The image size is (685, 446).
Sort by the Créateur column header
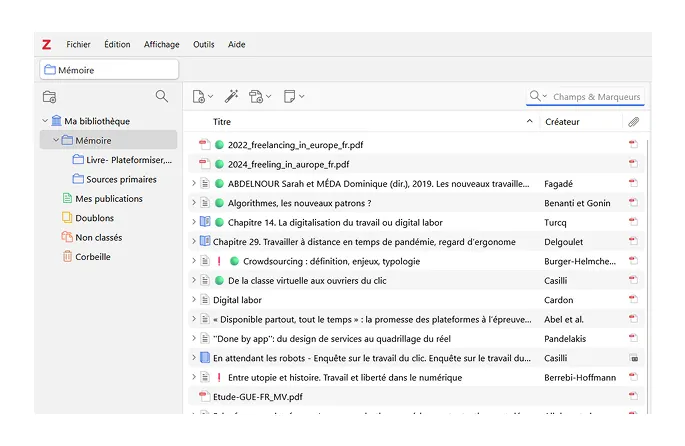(x=581, y=122)
